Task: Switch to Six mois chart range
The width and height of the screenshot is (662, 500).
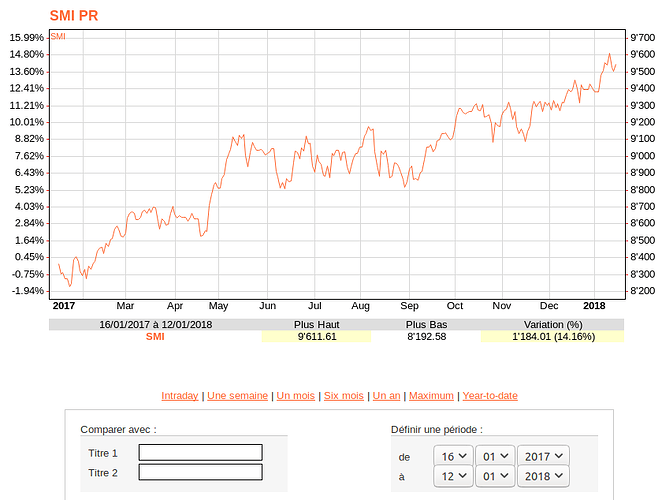Action: point(344,396)
